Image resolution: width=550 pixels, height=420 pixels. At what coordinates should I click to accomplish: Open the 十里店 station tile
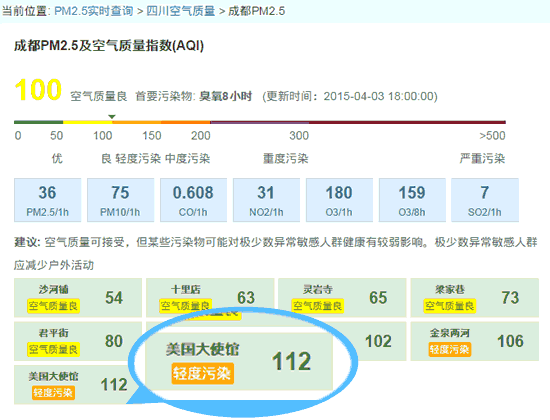[210, 298]
